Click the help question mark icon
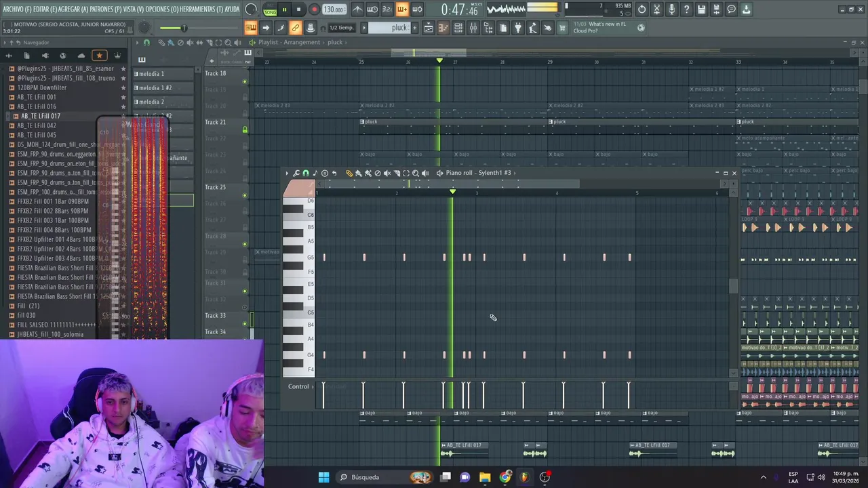Screen dimensions: 868x488 (686, 9)
